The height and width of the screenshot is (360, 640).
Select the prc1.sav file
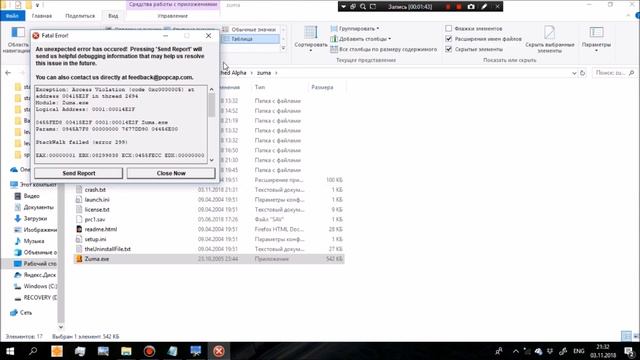pyautogui.click(x=95, y=220)
